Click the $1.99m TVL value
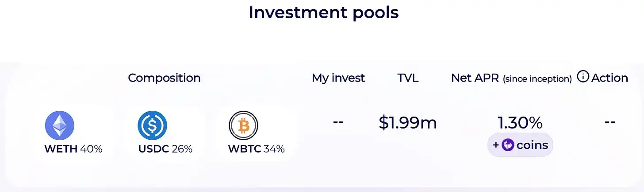The height and width of the screenshot is (192, 644). [408, 122]
